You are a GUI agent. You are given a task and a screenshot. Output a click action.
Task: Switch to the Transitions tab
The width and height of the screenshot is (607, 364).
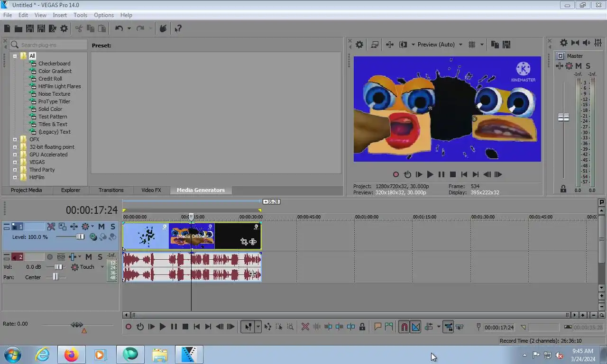pyautogui.click(x=111, y=190)
